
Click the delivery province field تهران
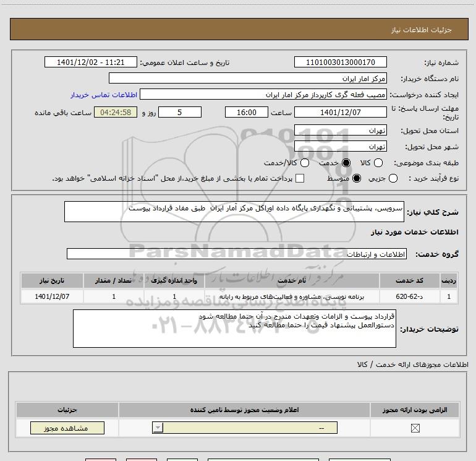click(x=340, y=130)
